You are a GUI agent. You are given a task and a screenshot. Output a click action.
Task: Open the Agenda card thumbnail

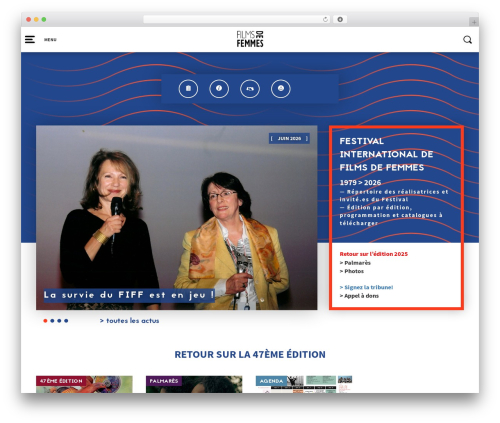pos(304,384)
